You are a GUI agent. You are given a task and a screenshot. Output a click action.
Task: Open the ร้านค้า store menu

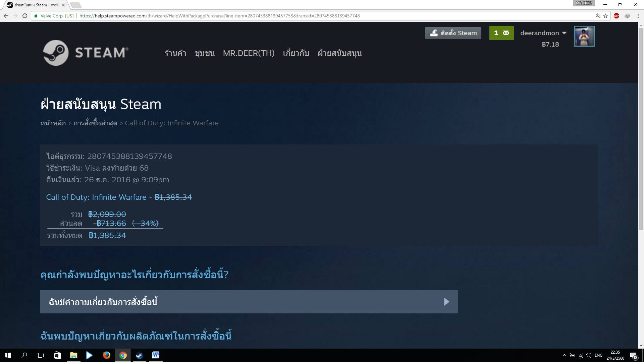(x=175, y=53)
